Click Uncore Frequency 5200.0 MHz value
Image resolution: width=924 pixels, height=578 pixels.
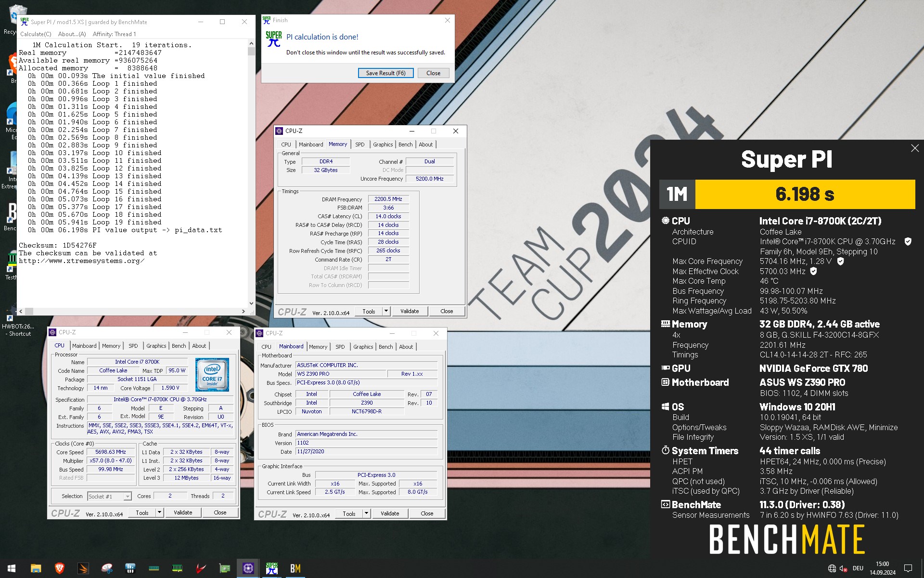pos(430,179)
